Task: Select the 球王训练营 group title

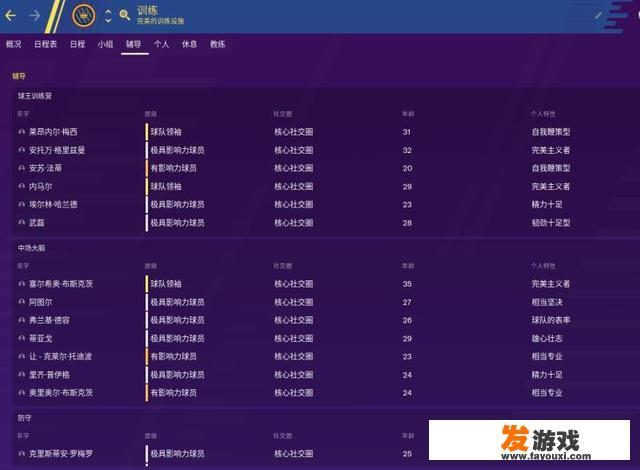Action: click(35, 96)
